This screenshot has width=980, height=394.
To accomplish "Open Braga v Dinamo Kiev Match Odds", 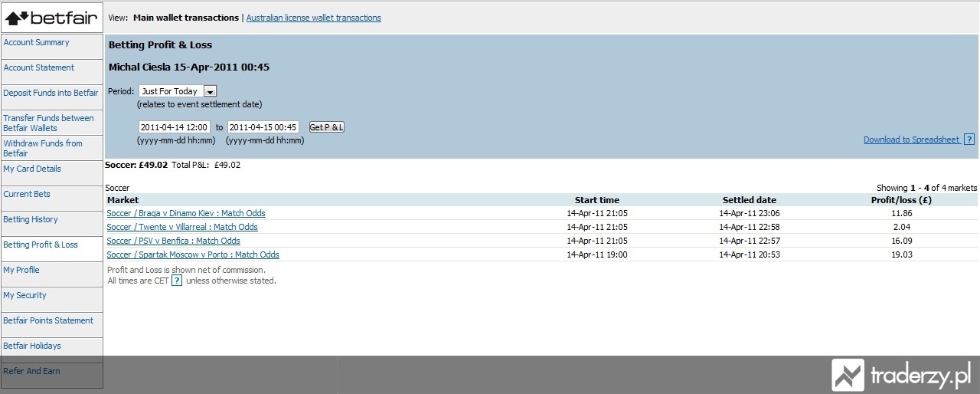I will (x=186, y=213).
